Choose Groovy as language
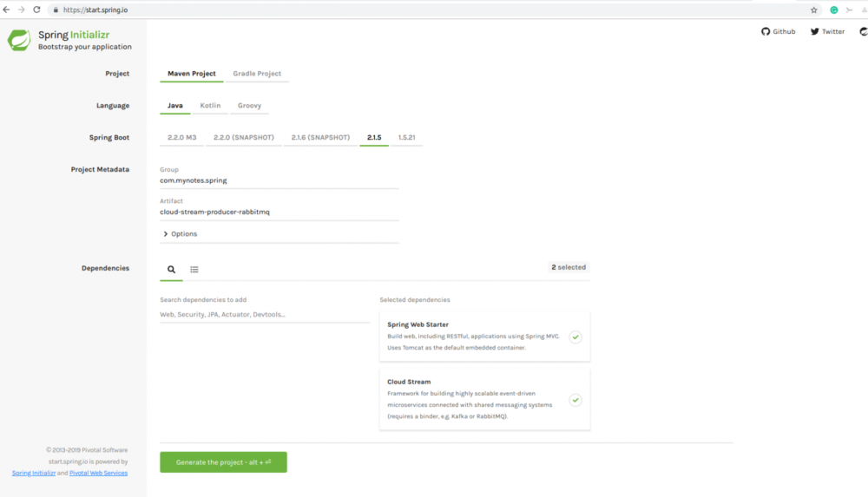 250,106
